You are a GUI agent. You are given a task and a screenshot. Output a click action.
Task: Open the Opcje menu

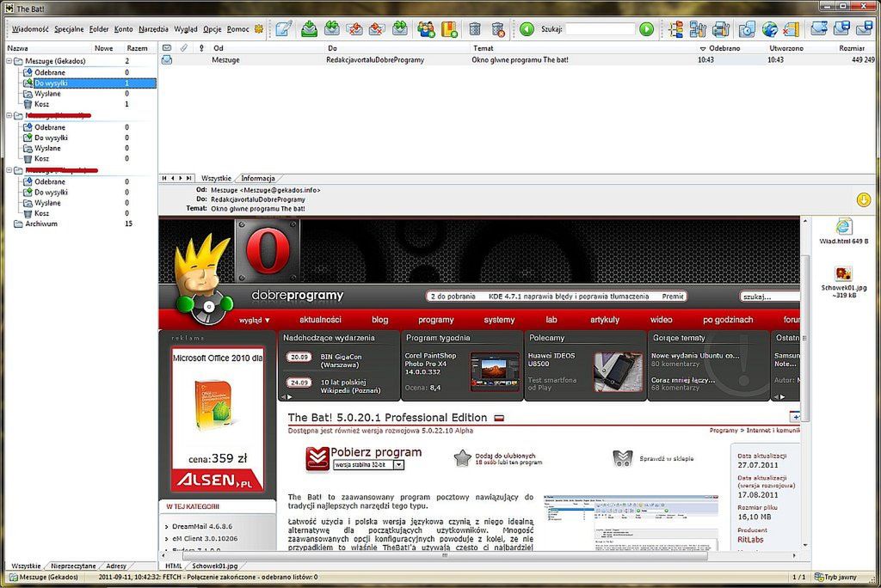click(213, 29)
